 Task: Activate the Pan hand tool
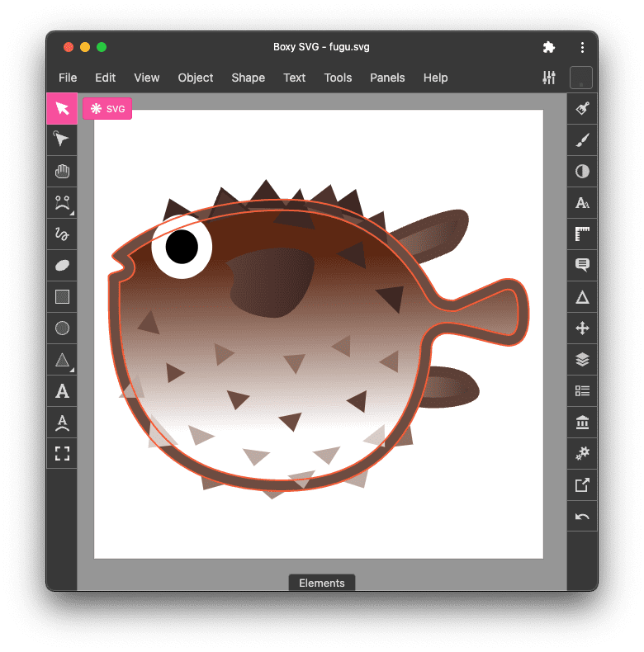(62, 172)
